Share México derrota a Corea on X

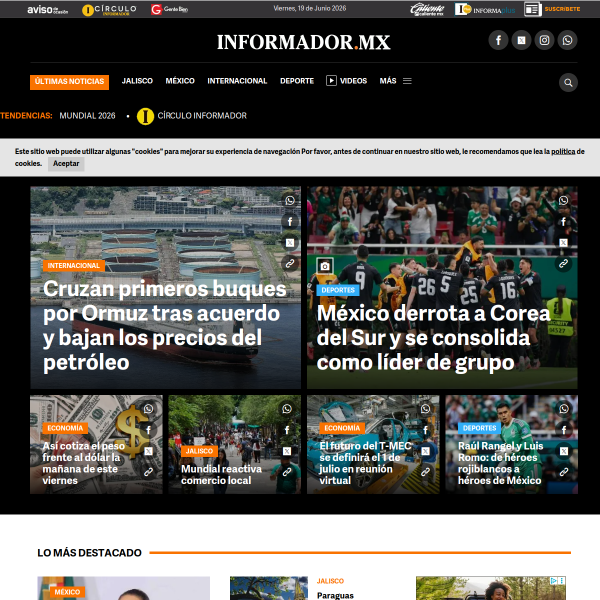563,243
